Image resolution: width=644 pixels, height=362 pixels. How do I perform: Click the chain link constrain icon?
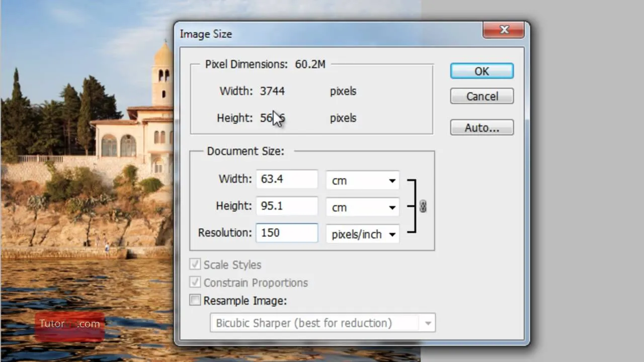pos(423,207)
